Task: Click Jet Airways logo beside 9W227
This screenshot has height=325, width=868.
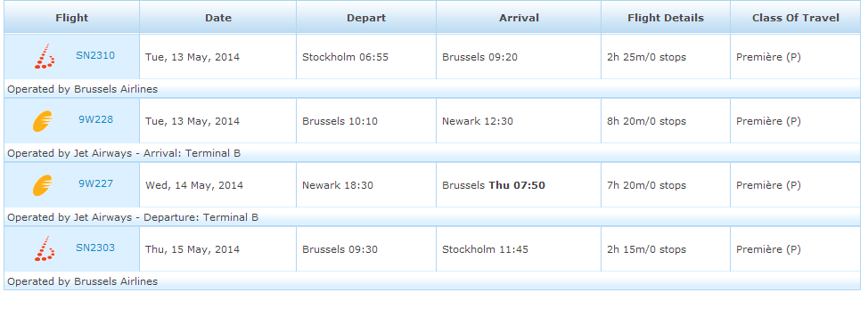Action: click(43, 185)
